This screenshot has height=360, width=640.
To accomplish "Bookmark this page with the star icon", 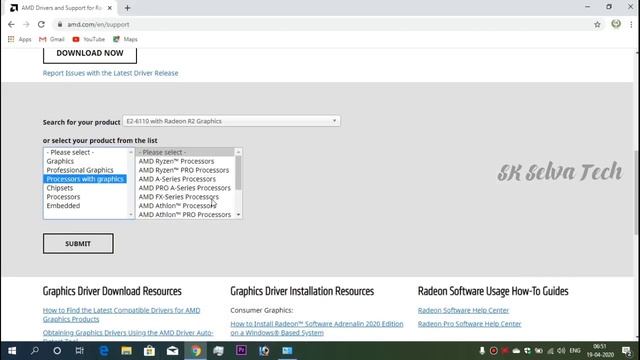I will click(x=597, y=24).
